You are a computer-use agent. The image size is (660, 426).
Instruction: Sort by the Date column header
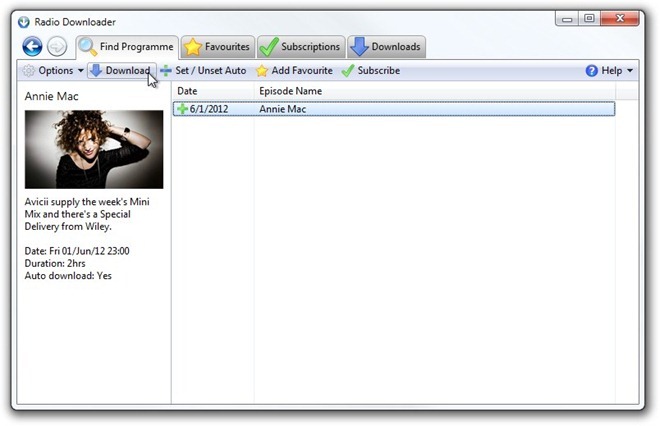(213, 91)
